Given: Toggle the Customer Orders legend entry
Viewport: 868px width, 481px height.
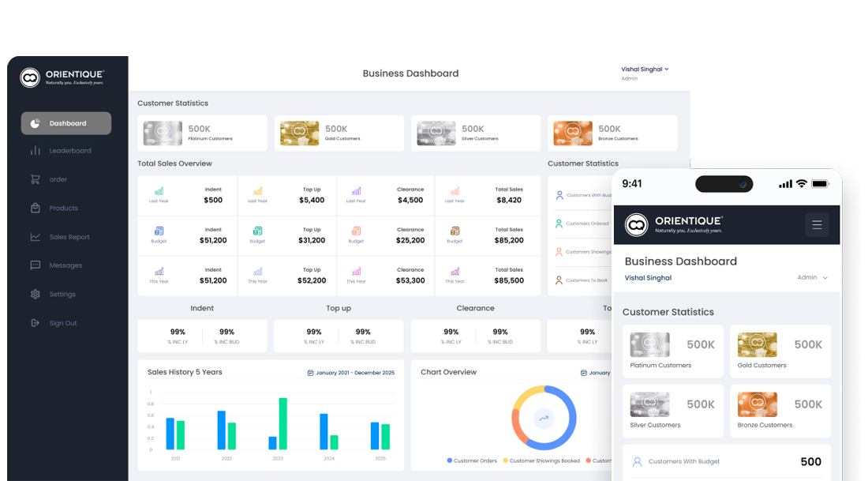Looking at the screenshot, I should pyautogui.click(x=472, y=460).
